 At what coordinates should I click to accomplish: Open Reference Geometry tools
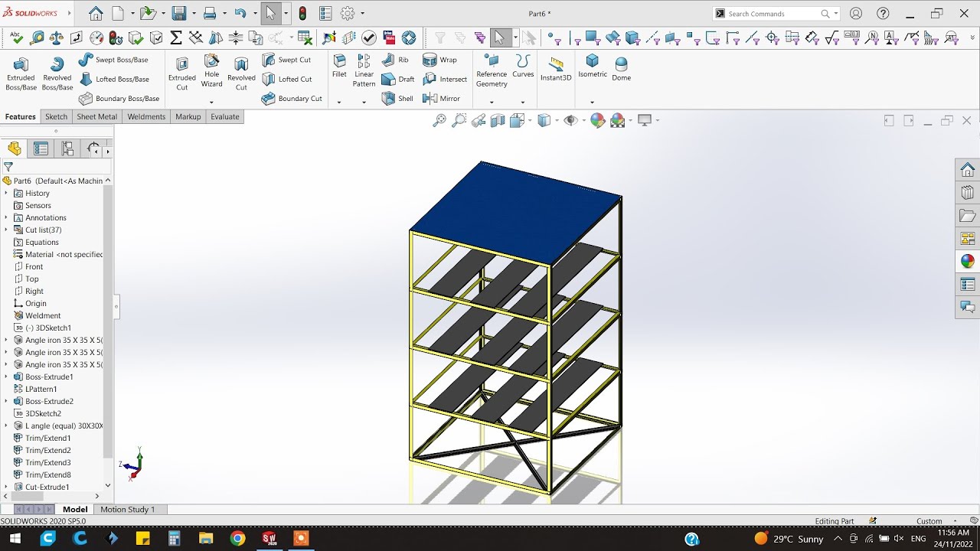492,71
